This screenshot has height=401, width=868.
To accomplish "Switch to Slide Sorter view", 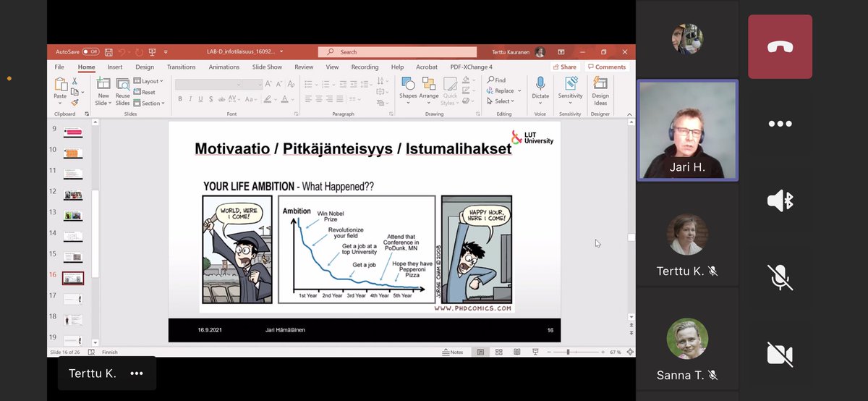I will pyautogui.click(x=499, y=352).
